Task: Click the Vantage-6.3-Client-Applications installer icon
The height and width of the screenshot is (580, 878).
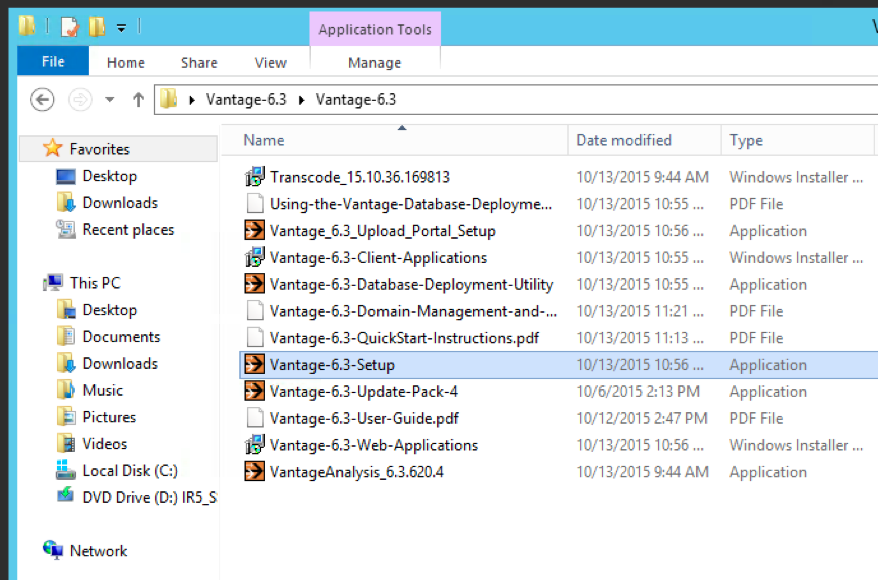Action: point(255,257)
